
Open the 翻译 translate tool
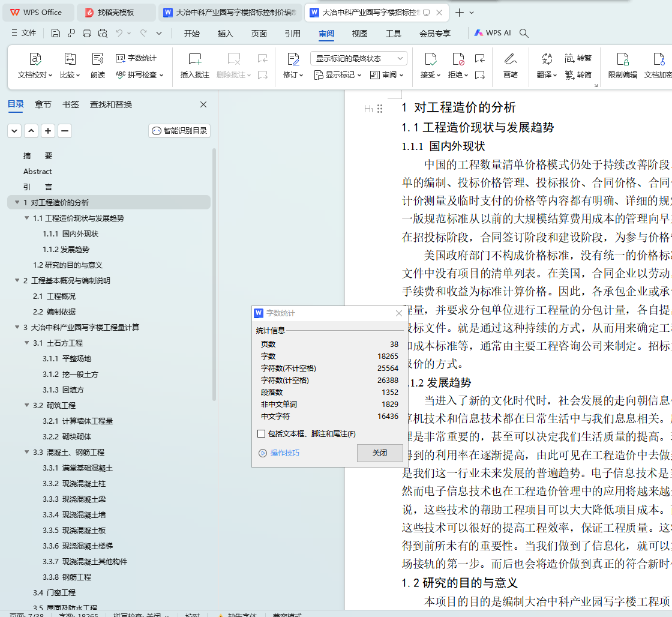coord(547,66)
